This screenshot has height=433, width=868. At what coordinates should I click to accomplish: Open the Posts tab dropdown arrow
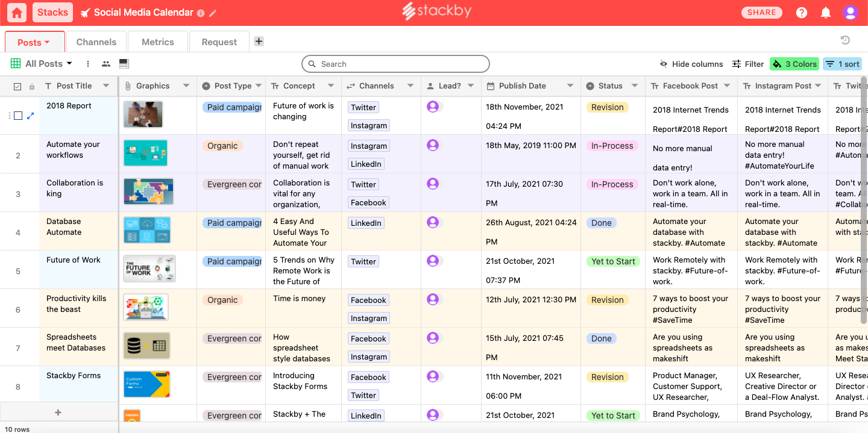click(47, 43)
